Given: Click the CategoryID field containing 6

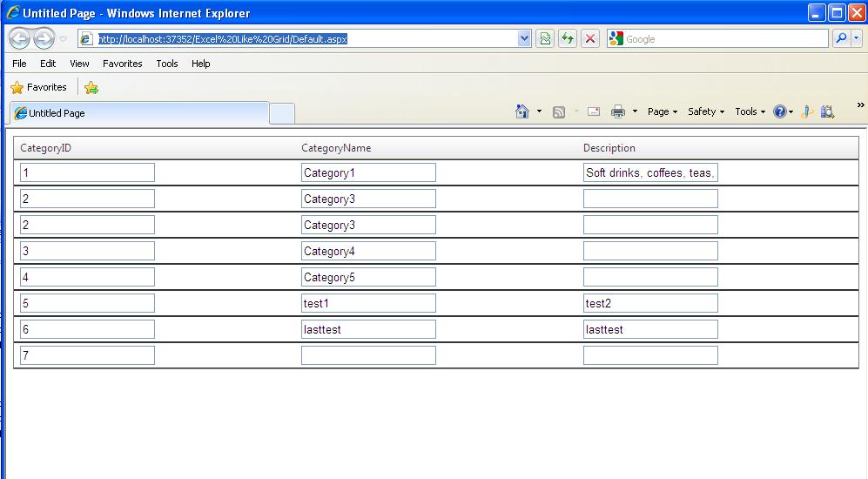Looking at the screenshot, I should click(x=87, y=329).
